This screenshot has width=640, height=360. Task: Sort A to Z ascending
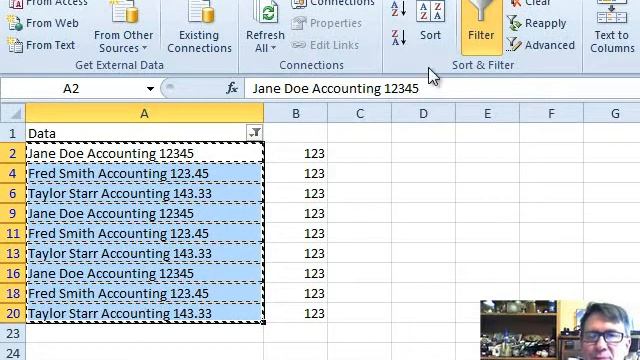[x=399, y=8]
